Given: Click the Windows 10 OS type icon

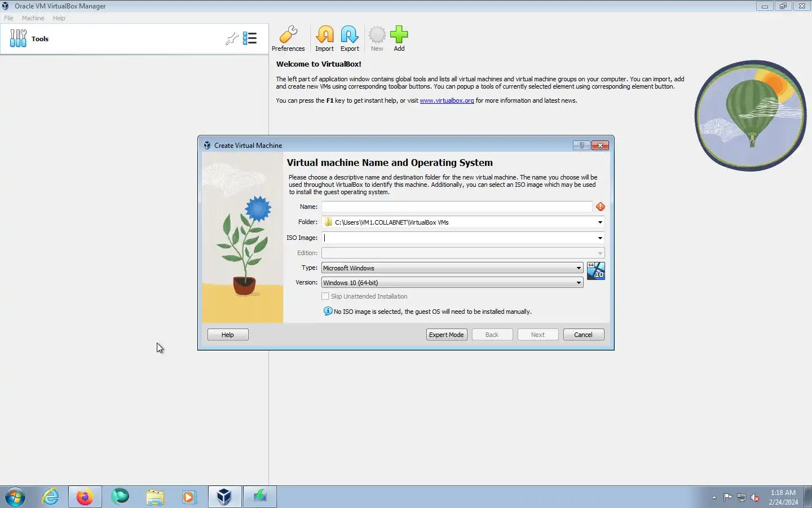Looking at the screenshot, I should [595, 271].
